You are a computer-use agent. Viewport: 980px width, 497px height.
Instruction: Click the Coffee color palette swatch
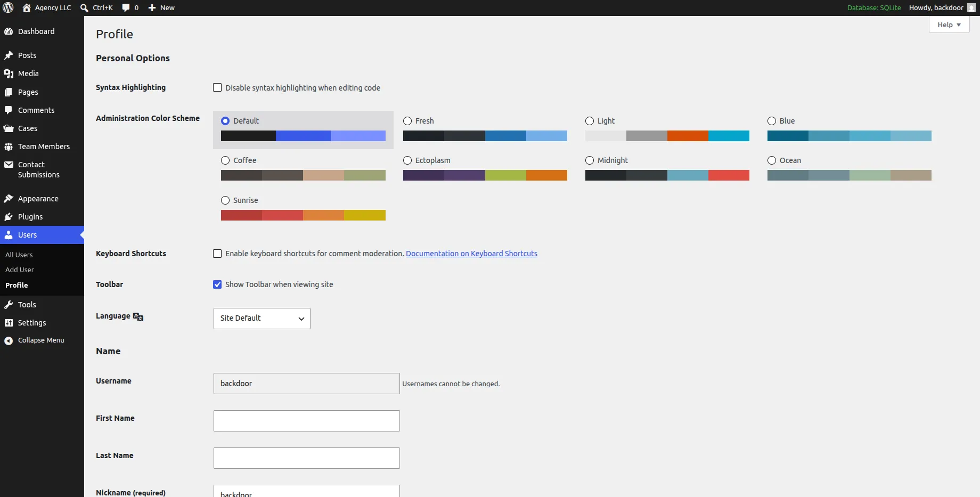click(303, 175)
